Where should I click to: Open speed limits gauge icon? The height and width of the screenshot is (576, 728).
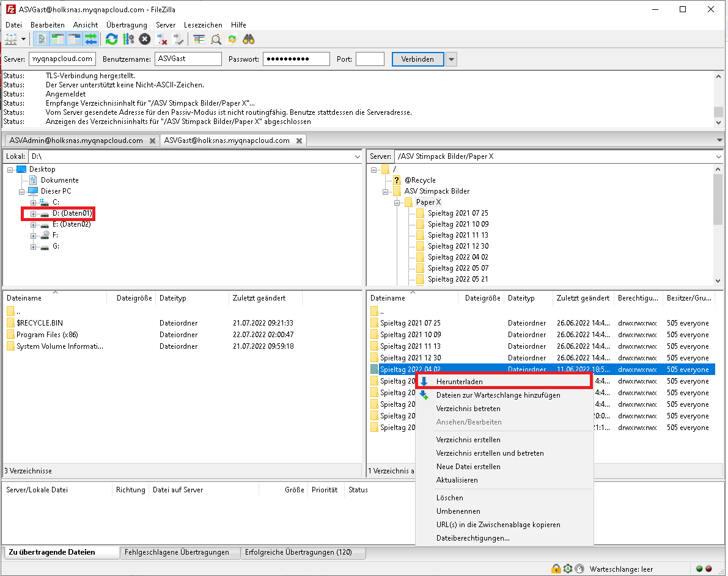pyautogui.click(x=579, y=569)
